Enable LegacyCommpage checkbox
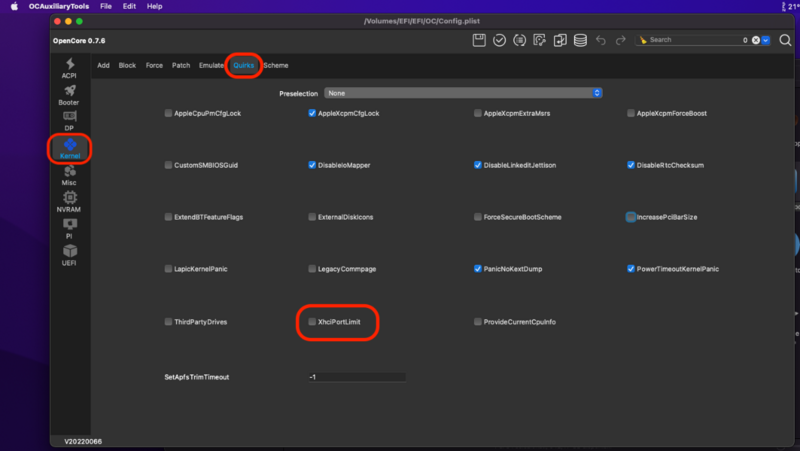 click(x=312, y=269)
